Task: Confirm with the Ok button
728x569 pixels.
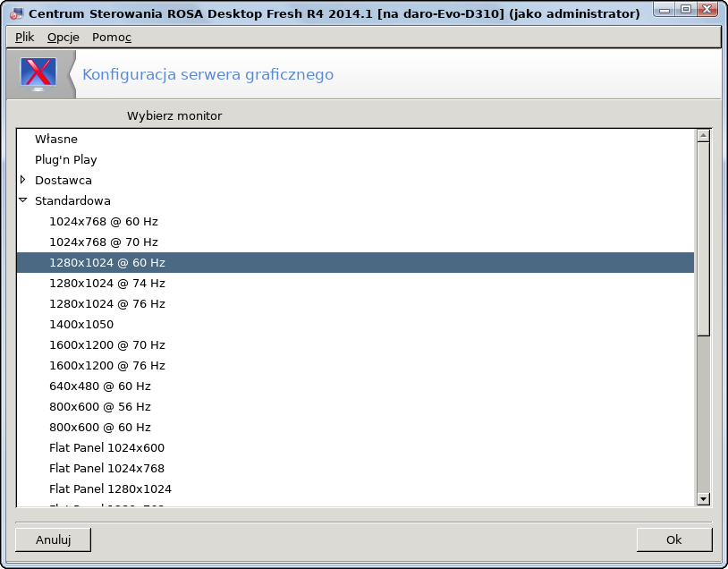Action: (x=674, y=539)
